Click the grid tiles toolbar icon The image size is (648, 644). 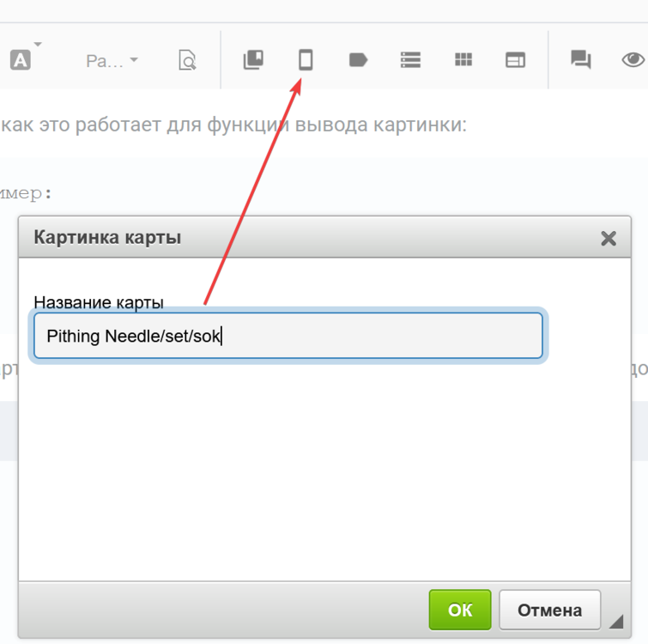click(463, 60)
